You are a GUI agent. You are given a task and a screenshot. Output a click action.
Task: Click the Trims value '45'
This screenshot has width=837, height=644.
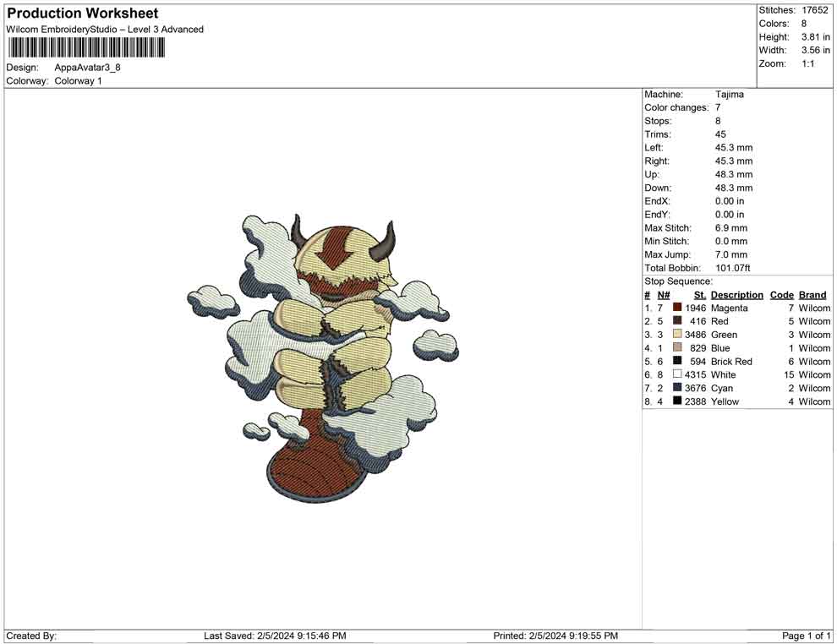point(720,134)
